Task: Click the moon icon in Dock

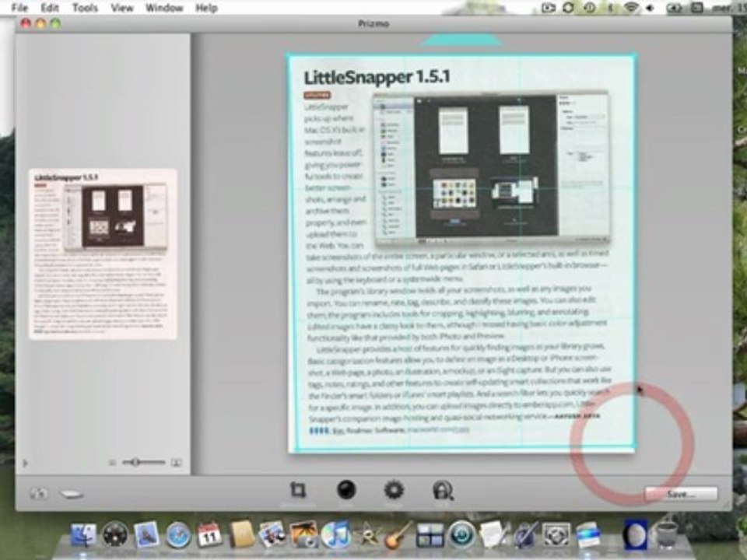Action: tap(636, 535)
